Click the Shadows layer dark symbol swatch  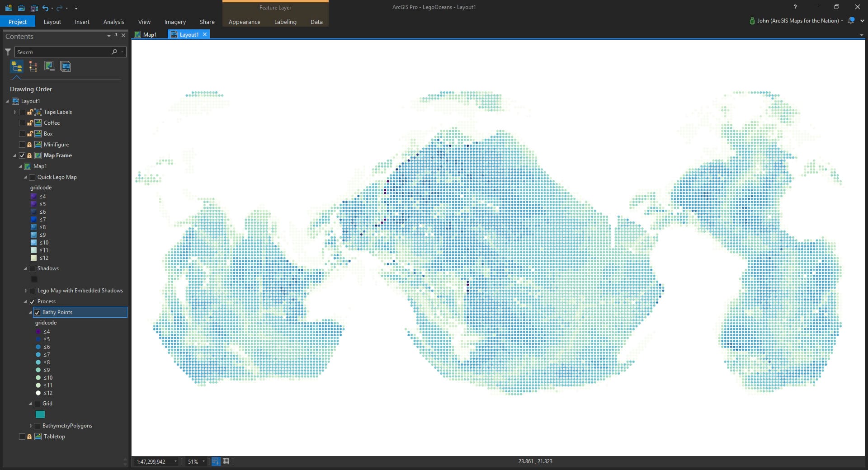(34, 279)
